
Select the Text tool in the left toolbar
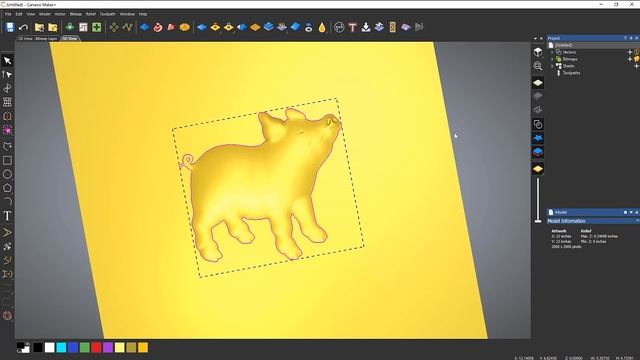point(7,216)
